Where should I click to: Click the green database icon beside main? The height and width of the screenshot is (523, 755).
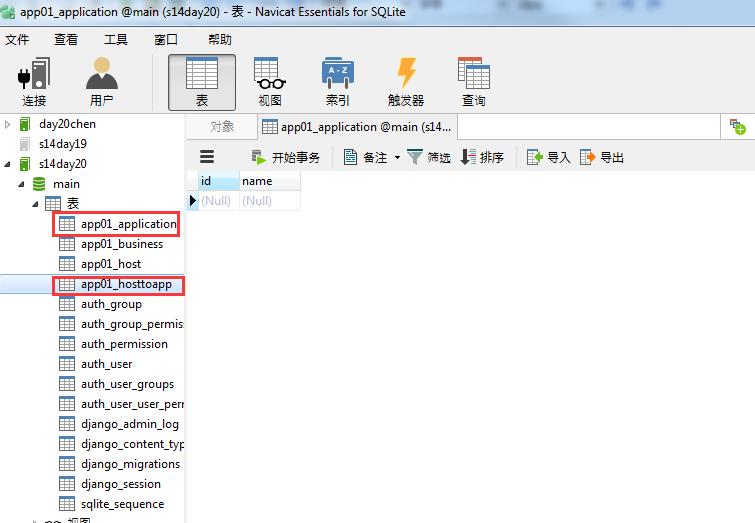point(39,184)
